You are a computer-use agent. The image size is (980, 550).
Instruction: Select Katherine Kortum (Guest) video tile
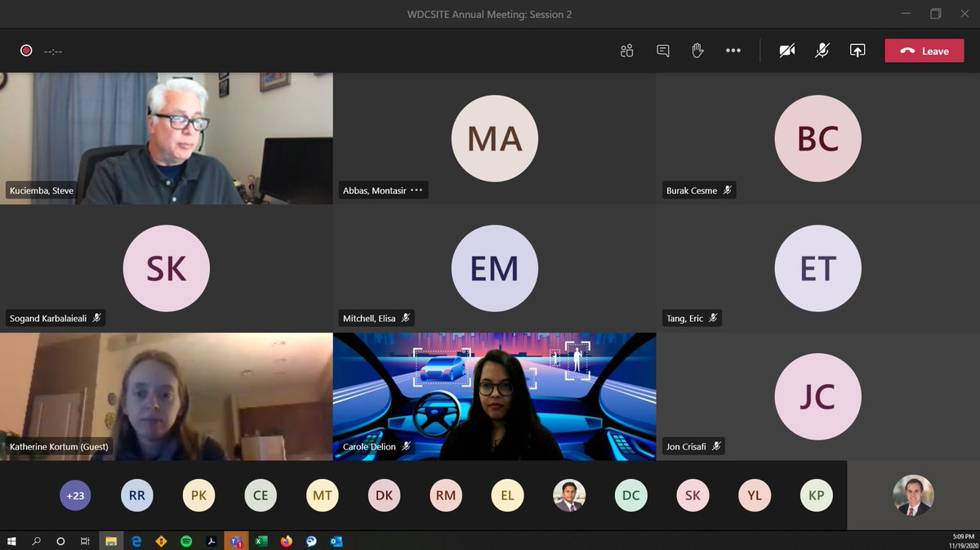(167, 396)
